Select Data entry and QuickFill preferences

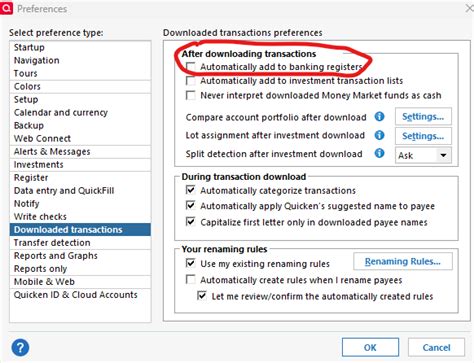pos(80,190)
